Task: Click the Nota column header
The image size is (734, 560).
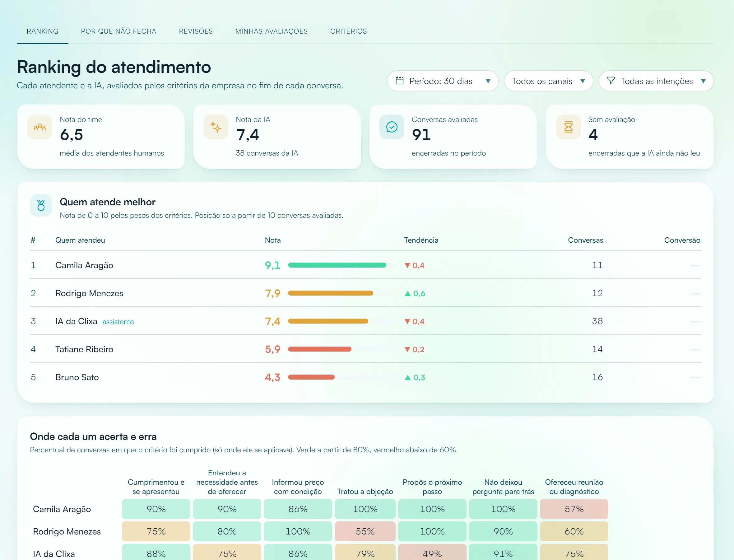Action: pos(272,240)
